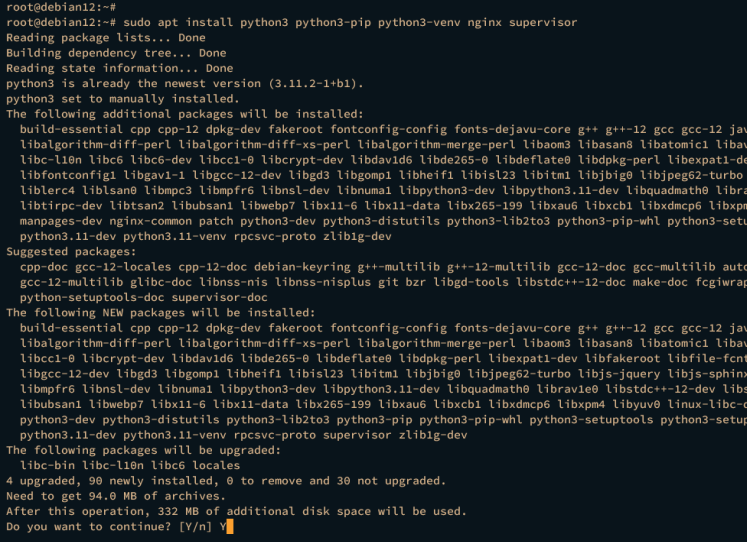The height and width of the screenshot is (542, 747).
Task: Click 'python3 set to manually installed.' line
Action: (122, 99)
